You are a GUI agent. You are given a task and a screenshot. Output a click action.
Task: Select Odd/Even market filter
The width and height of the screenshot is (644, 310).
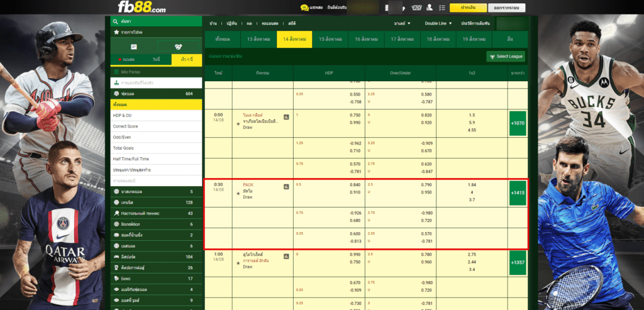156,137
